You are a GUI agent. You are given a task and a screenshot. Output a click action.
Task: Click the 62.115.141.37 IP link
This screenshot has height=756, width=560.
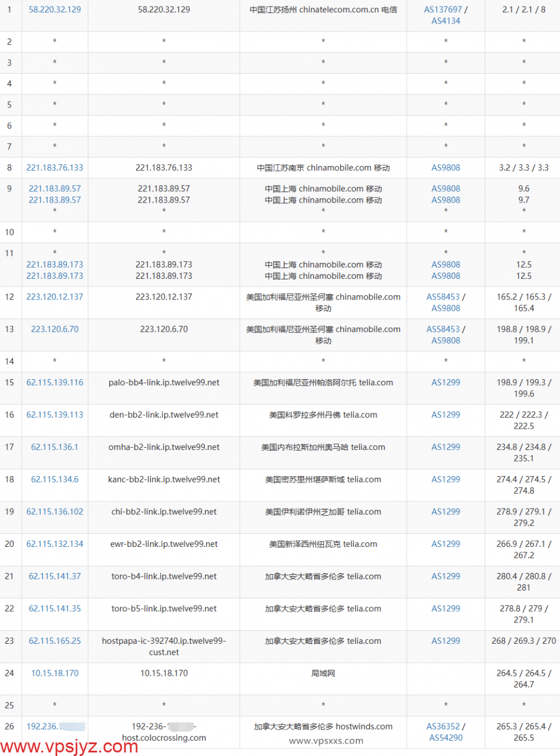click(x=54, y=576)
